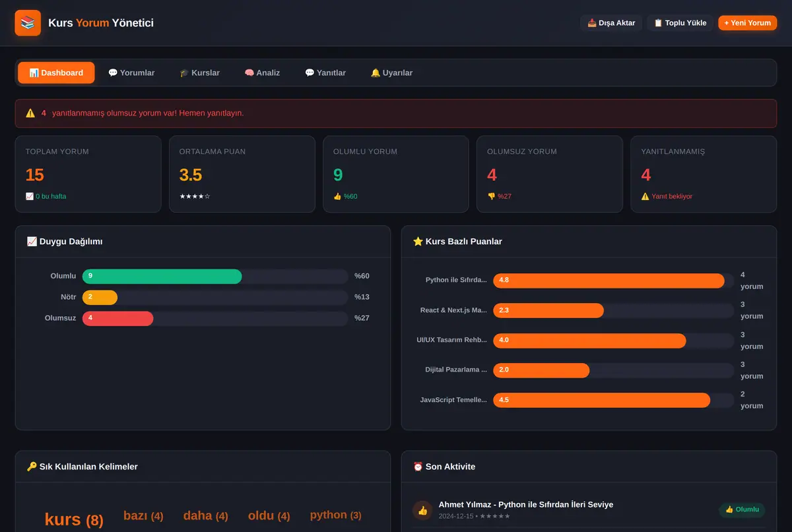Click the yellow Nötr sentiment bar
Screen dimensions: 792x532
point(100,297)
